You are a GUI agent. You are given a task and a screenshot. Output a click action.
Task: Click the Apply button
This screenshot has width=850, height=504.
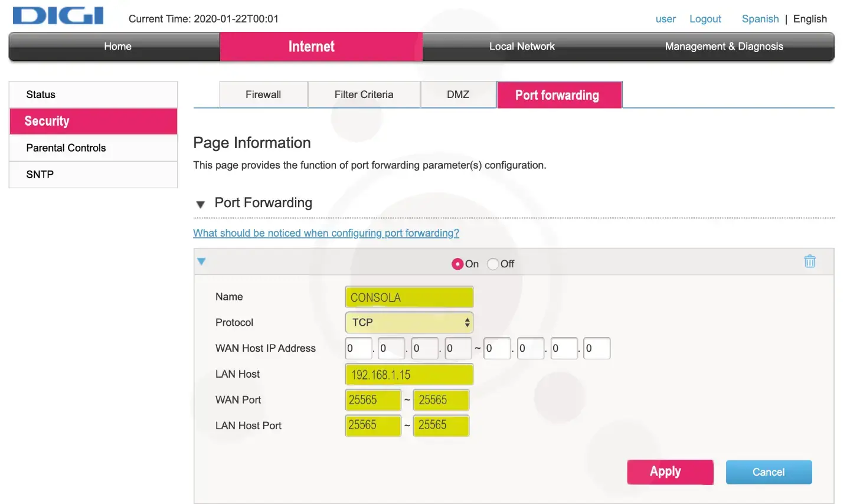[670, 472]
